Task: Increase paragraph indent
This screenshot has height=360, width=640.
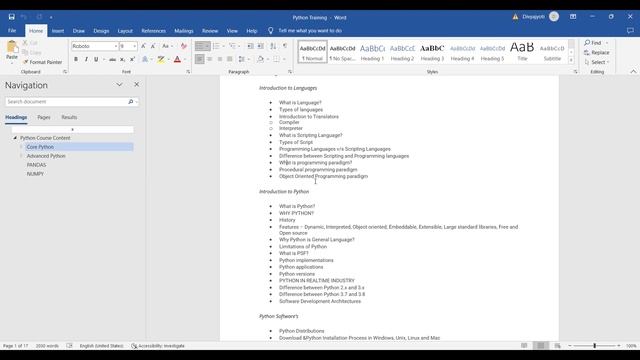Action: pos(260,46)
